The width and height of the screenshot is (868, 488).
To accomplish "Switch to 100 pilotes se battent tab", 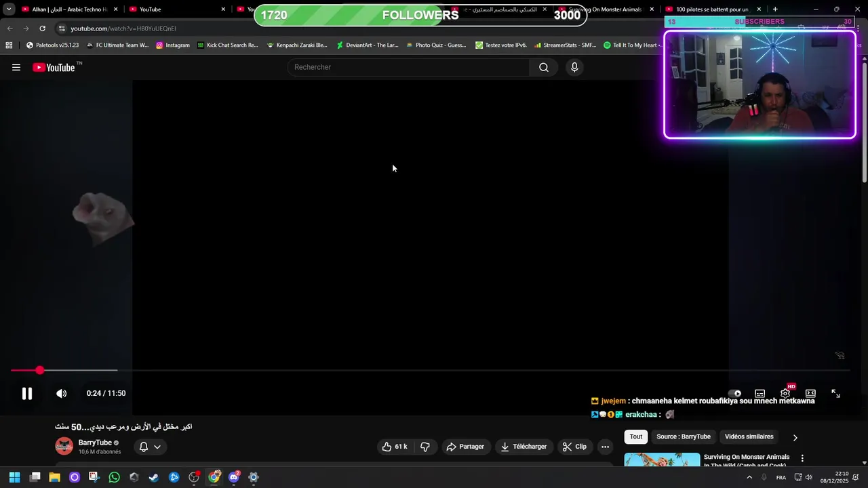I will click(713, 9).
